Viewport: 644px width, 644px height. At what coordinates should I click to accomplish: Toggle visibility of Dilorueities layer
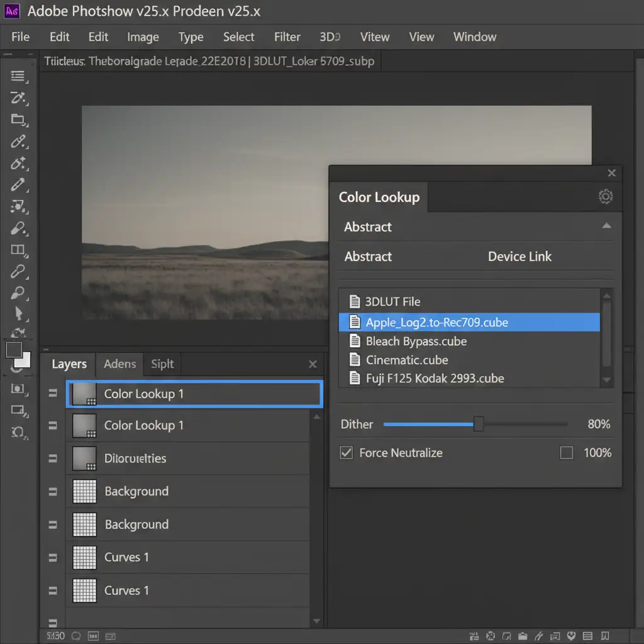(53, 458)
